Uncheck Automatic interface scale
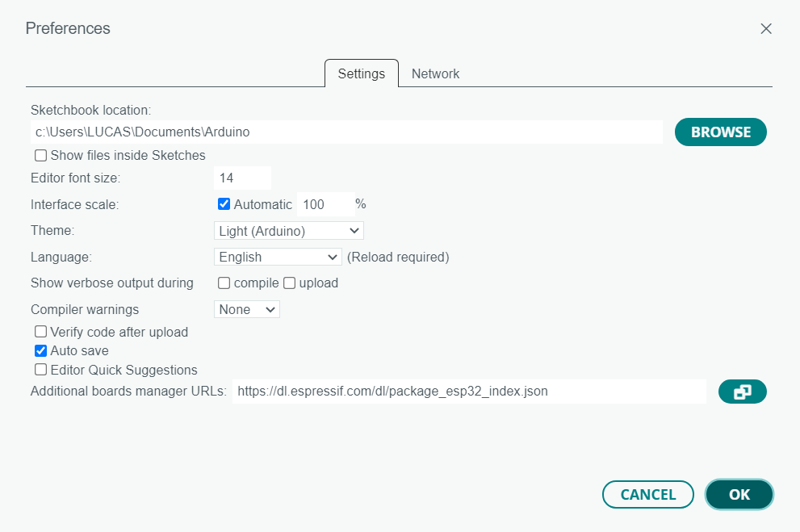This screenshot has width=800, height=532. pos(224,204)
